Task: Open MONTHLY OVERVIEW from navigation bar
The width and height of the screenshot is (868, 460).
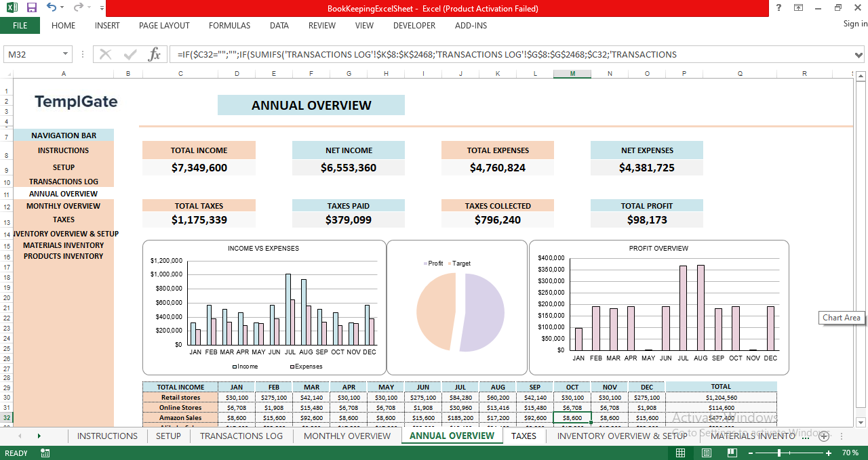Action: pos(64,206)
